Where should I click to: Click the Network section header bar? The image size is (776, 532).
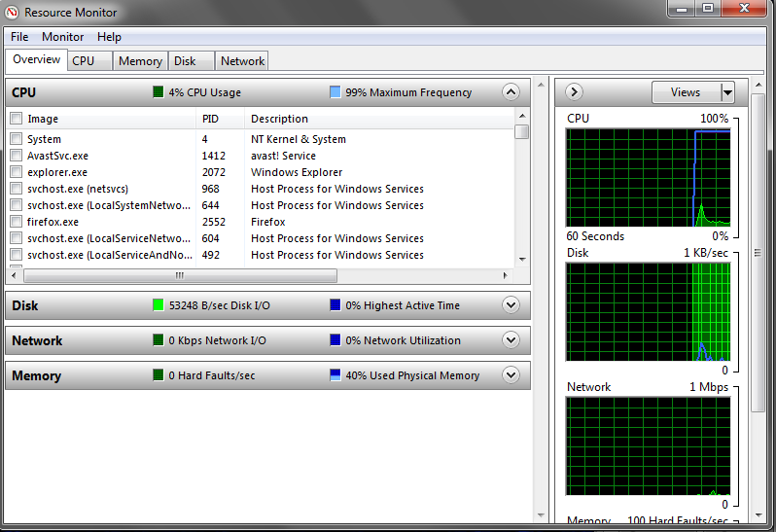[x=267, y=340]
